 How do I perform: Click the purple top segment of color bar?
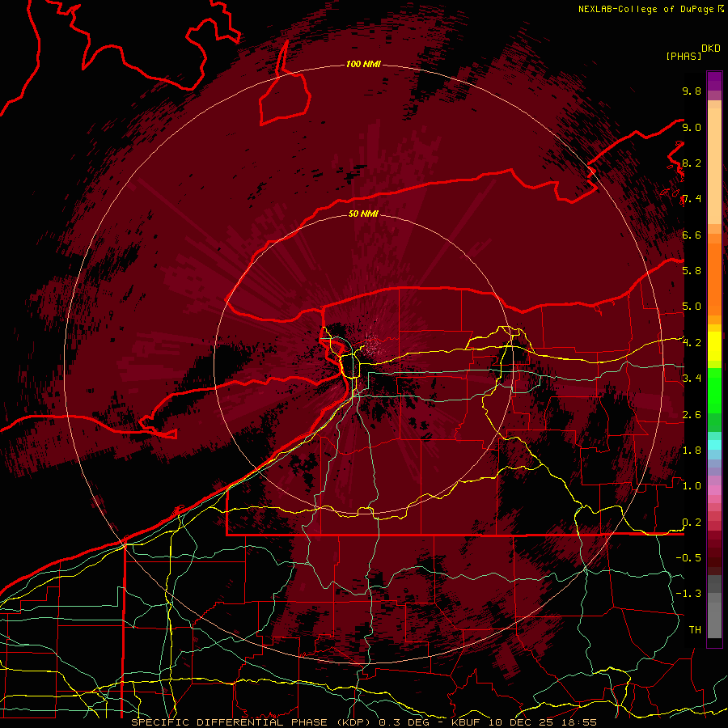tap(714, 81)
